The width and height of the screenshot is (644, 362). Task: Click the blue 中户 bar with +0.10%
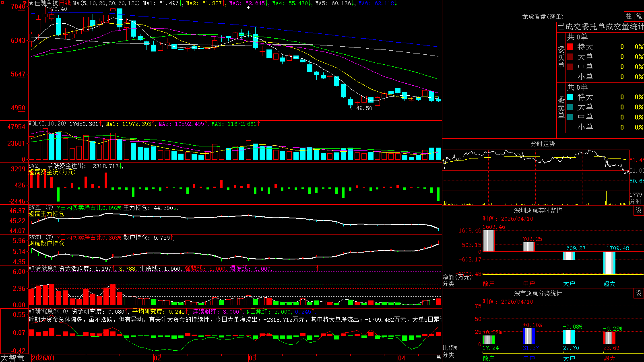pyautogui.click(x=528, y=336)
